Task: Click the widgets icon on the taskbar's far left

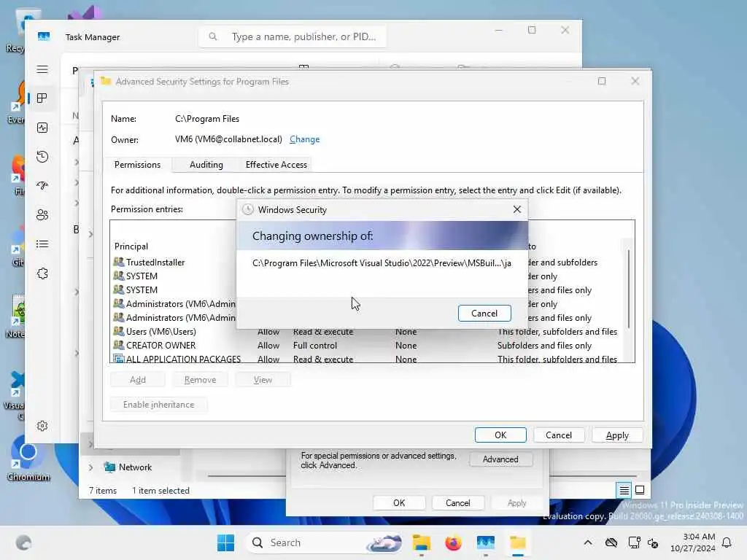Action: point(24,542)
